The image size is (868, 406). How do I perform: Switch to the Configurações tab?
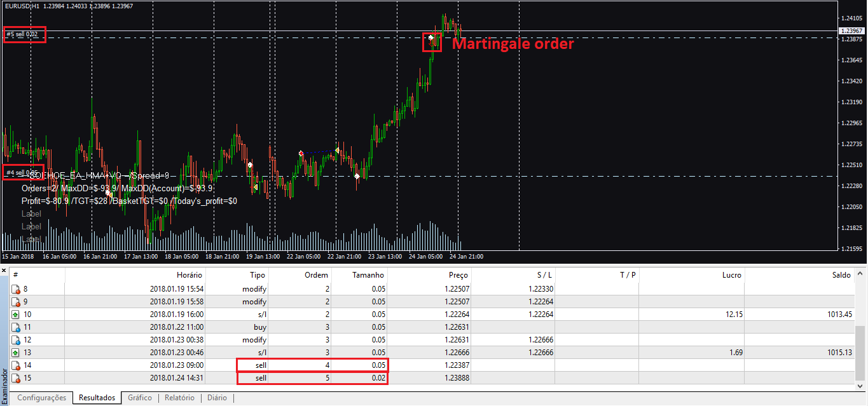coord(41,398)
